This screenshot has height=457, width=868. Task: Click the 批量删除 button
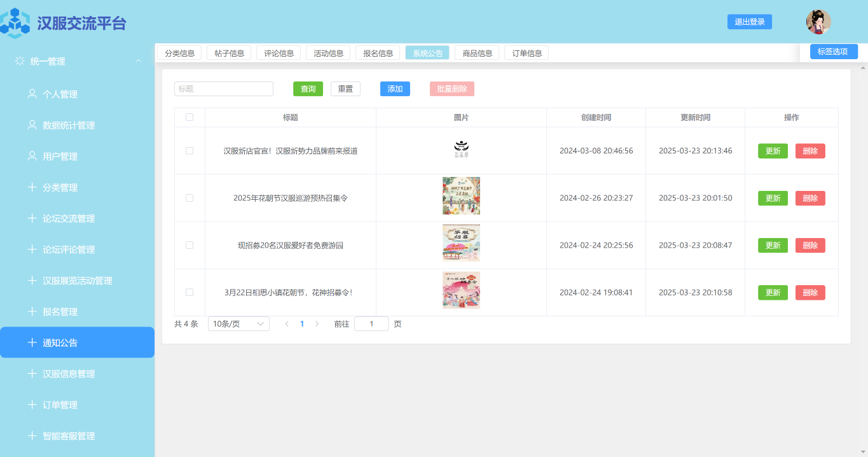tap(452, 89)
